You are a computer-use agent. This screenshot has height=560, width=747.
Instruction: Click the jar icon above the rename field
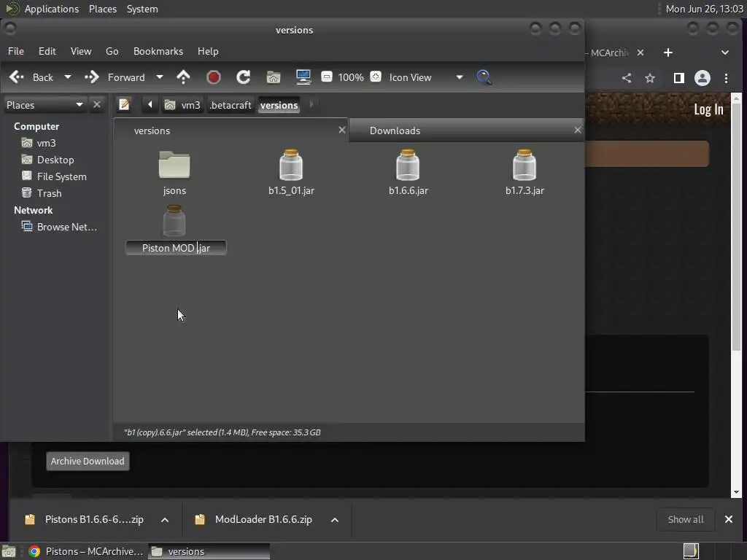[174, 221]
